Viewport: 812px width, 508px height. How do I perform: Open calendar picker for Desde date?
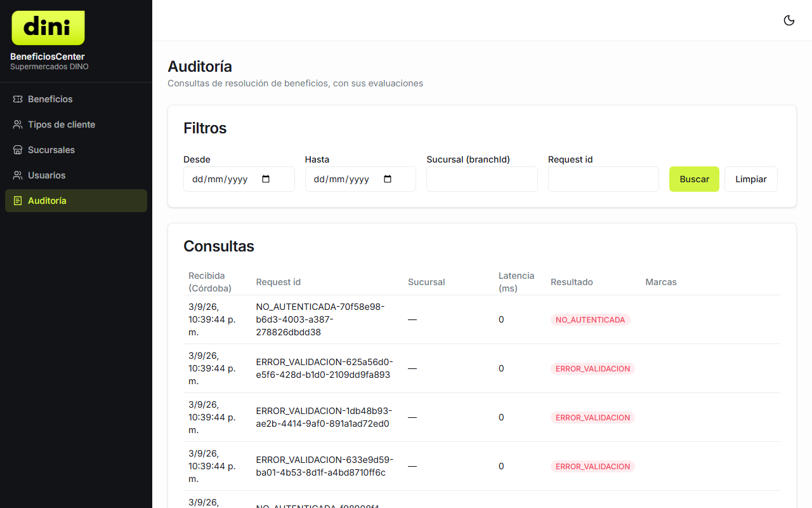coord(266,179)
